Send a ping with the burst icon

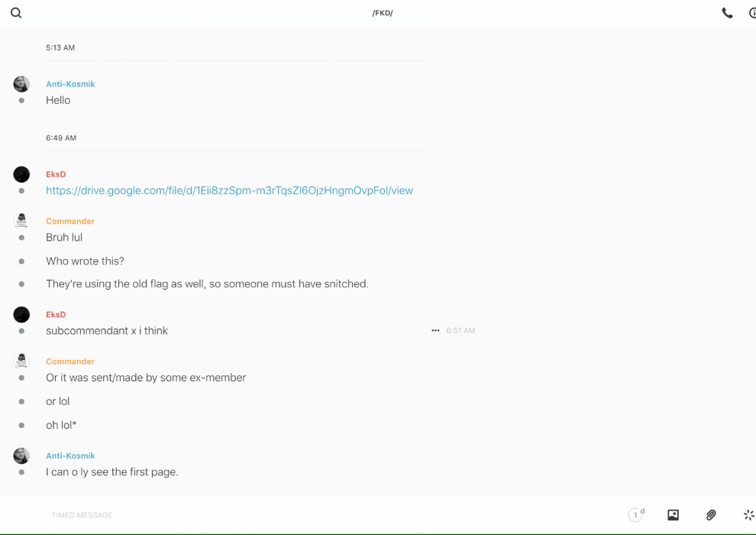point(748,515)
